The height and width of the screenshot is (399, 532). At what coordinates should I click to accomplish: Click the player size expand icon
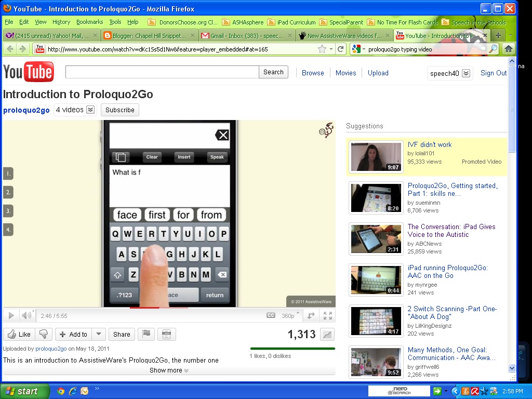(x=311, y=315)
